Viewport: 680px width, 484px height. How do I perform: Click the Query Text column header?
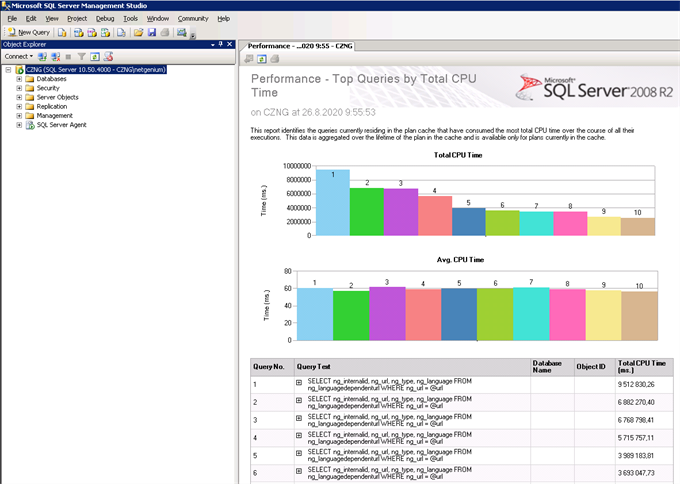pos(412,367)
